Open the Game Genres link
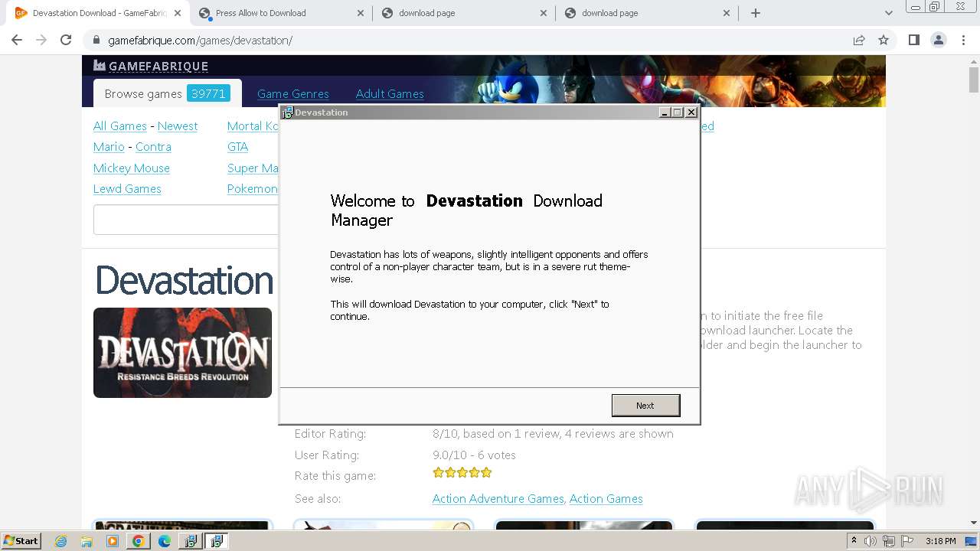The width and height of the screenshot is (980, 551). click(x=293, y=93)
